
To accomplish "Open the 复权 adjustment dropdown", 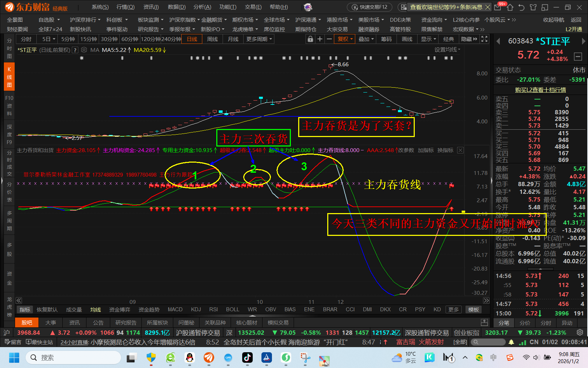I will click(345, 39).
